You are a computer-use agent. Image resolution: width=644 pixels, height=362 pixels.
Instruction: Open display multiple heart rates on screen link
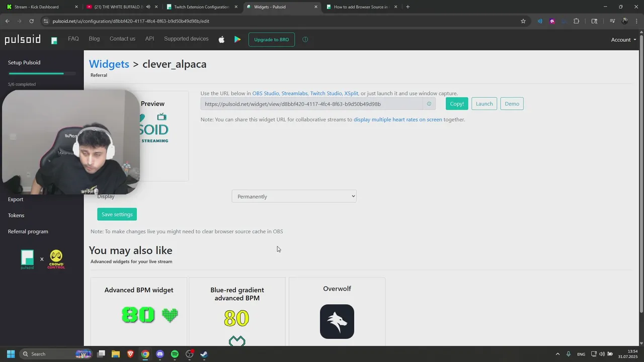coord(398,120)
